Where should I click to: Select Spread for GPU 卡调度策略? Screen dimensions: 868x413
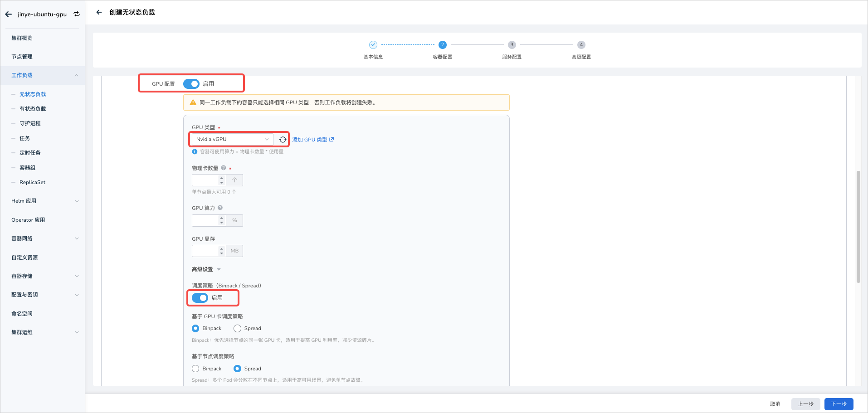(237, 328)
